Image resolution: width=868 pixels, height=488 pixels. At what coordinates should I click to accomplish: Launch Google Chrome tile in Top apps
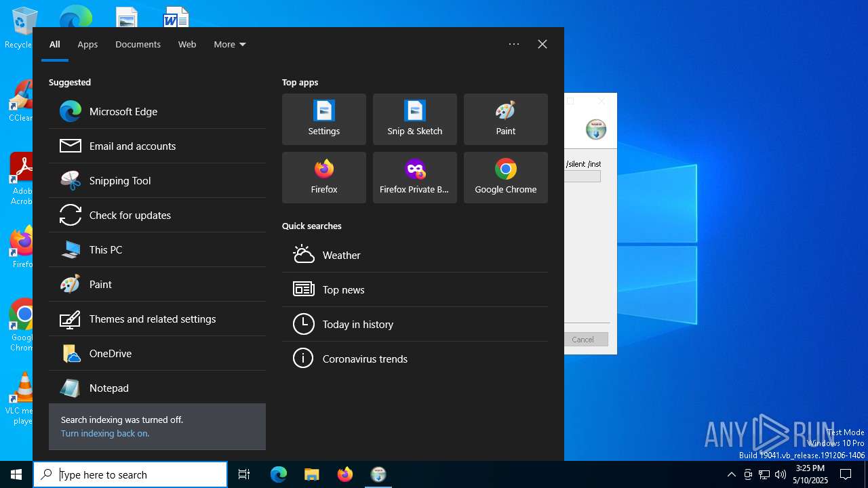pyautogui.click(x=506, y=178)
